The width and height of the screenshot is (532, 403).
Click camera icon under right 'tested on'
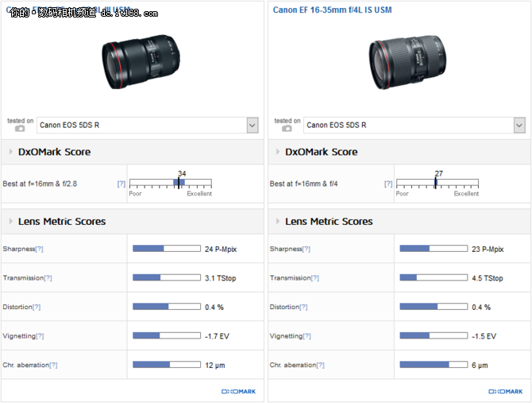(x=287, y=129)
